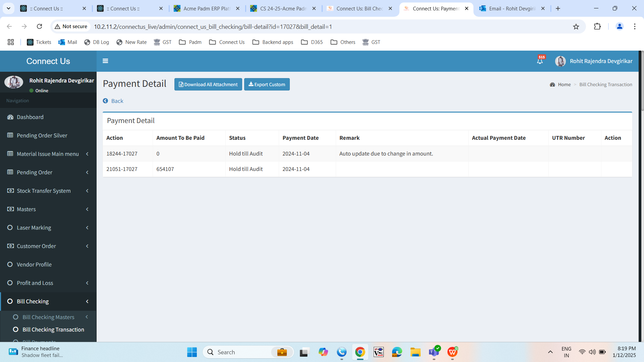Open Backend apps bookmarks folder
This screenshot has height=362, width=644.
pos(273,42)
